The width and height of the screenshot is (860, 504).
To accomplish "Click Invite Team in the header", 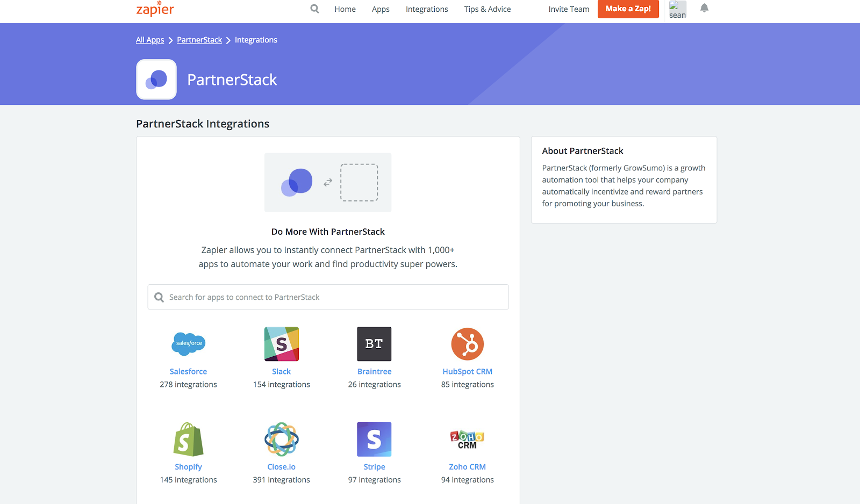I will pos(569,9).
